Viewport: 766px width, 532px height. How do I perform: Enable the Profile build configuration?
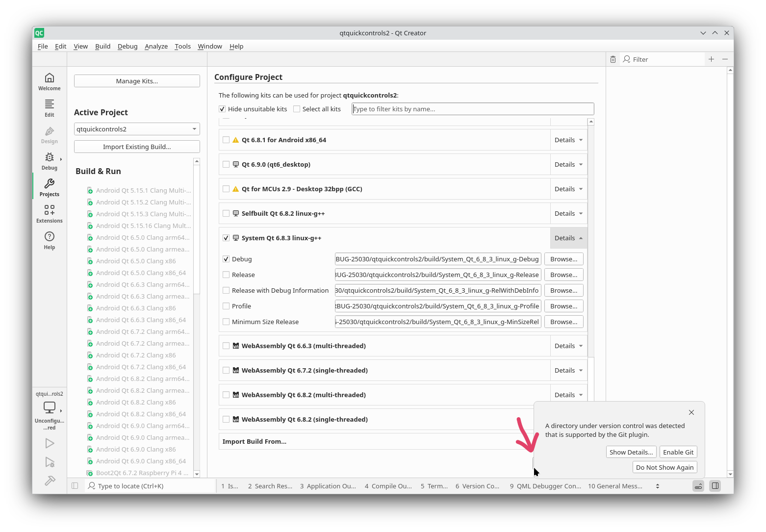click(226, 306)
